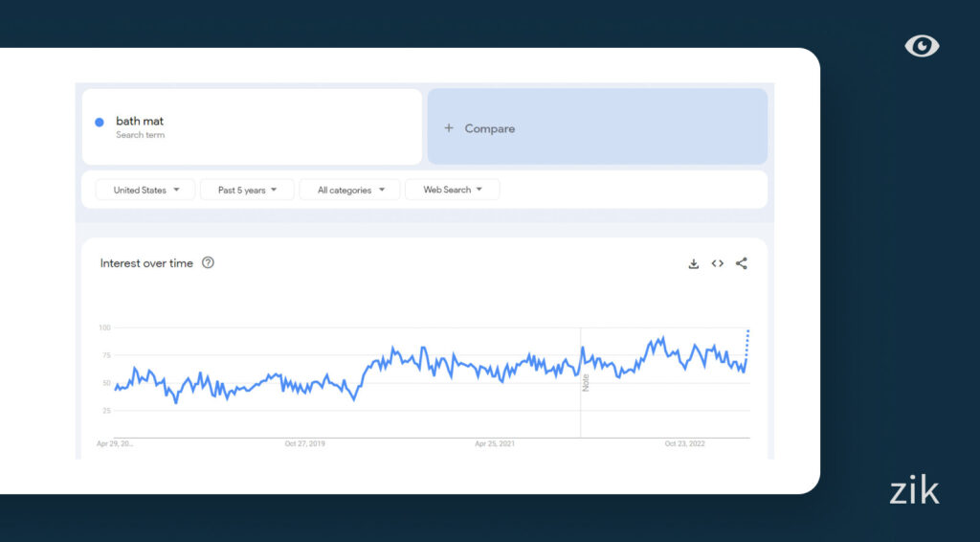Open the help icon beside Interest over time
Screen dimensions: 980x542
click(208, 263)
